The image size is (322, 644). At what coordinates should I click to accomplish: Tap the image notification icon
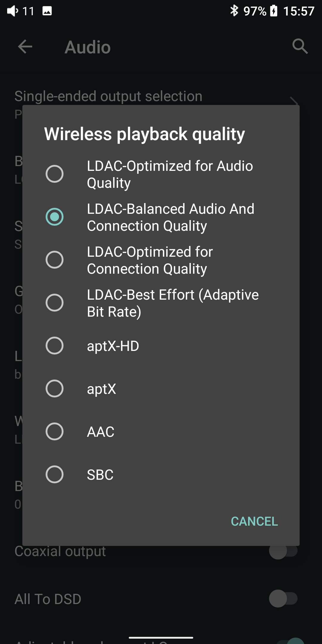47,11
